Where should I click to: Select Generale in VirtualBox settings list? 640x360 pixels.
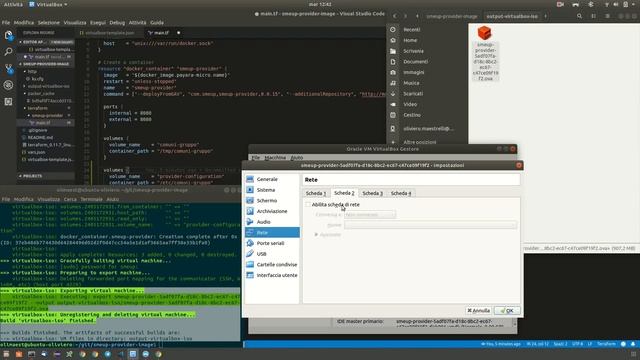click(272, 179)
